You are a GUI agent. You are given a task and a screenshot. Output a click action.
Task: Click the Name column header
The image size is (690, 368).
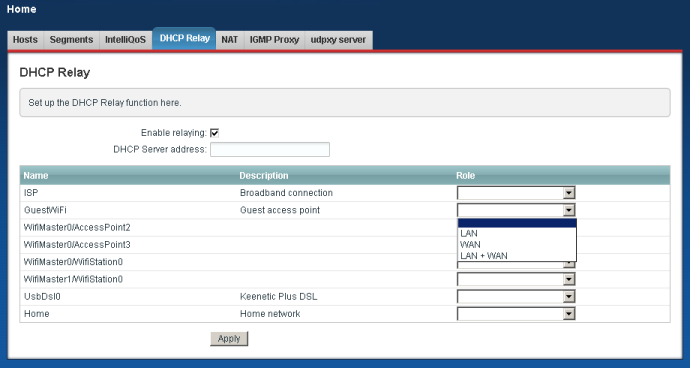(x=36, y=176)
